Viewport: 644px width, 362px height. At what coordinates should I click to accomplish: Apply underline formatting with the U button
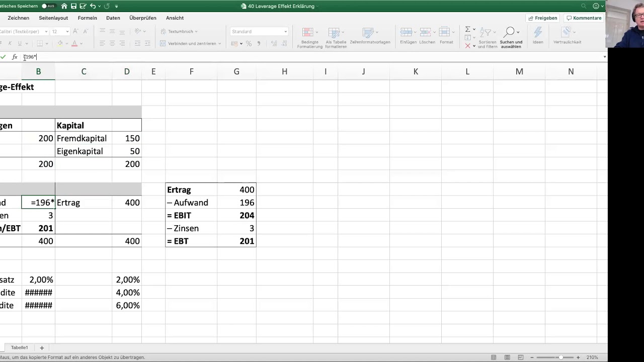20,44
